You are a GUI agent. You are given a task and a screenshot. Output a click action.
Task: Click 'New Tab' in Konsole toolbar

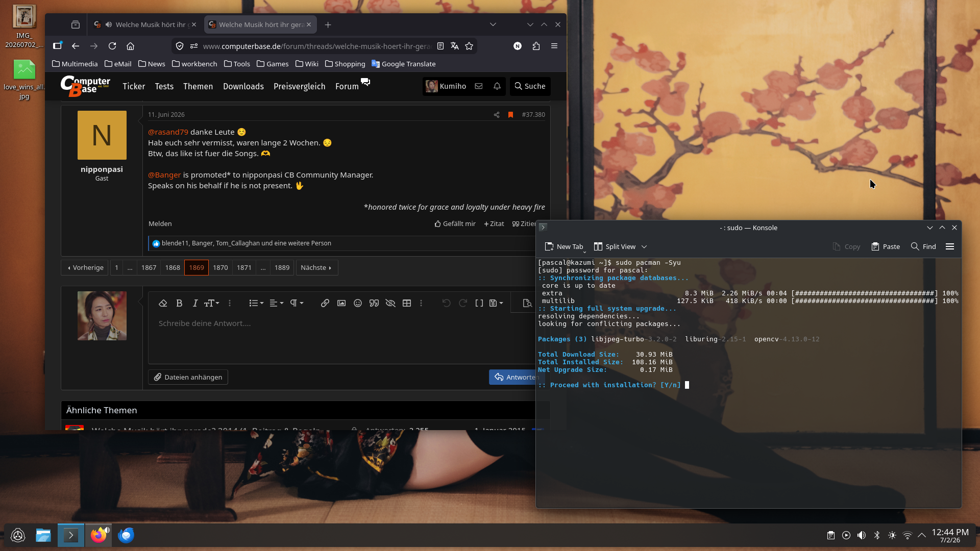tap(564, 246)
